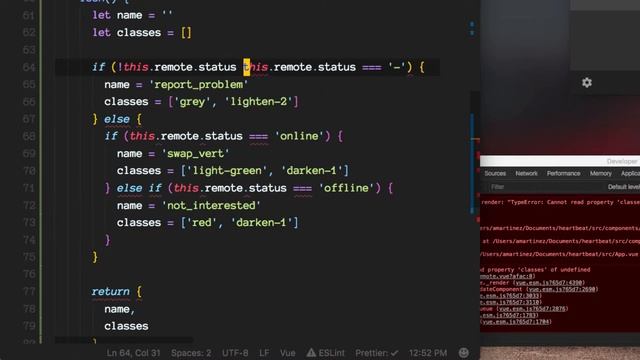Click the 'lighten-2' string

pyautogui.click(x=258, y=102)
